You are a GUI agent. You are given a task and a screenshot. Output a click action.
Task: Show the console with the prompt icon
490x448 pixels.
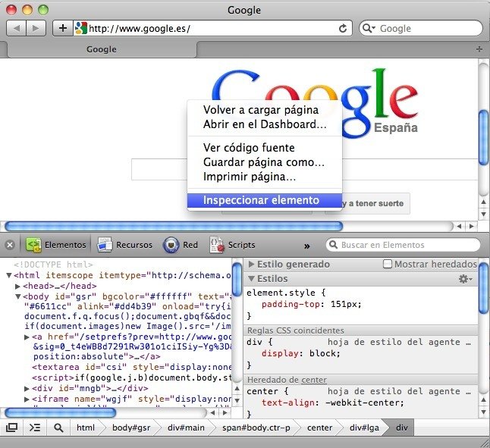(34, 428)
